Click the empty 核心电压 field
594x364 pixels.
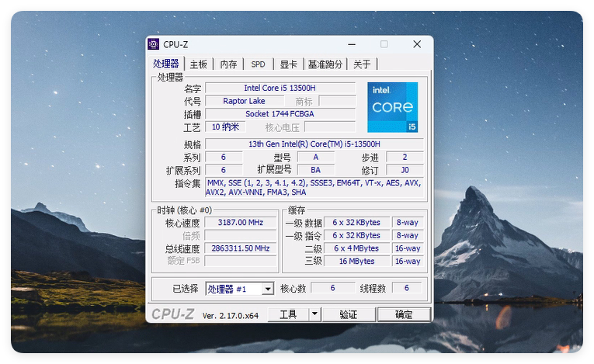pos(330,127)
